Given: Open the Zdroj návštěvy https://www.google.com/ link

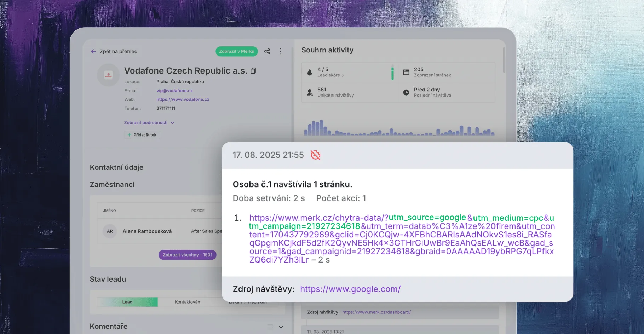Looking at the screenshot, I should pyautogui.click(x=350, y=289).
